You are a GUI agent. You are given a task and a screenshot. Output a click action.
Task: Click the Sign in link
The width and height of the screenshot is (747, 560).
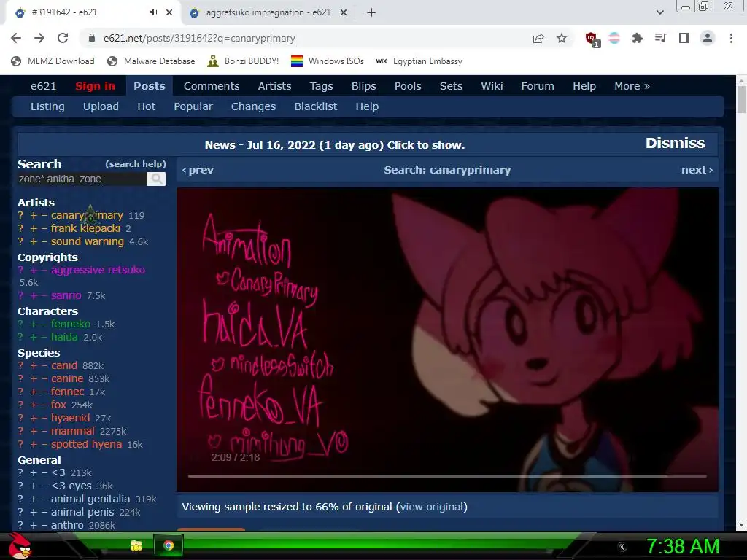click(x=96, y=86)
